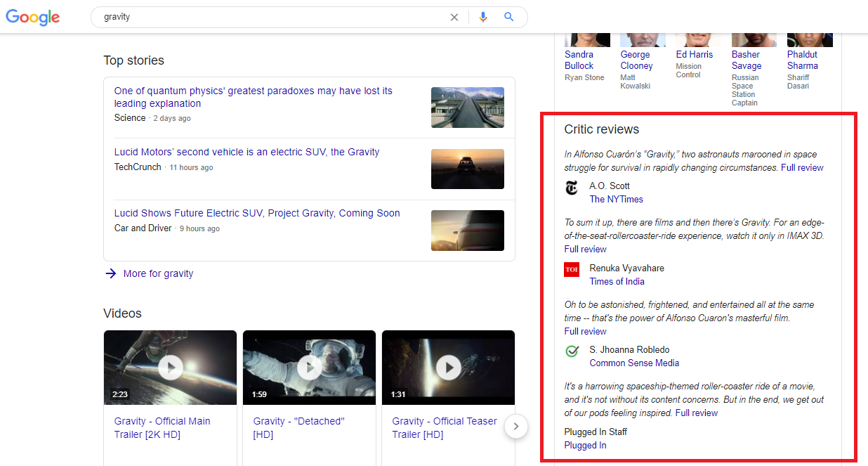Open Full review of A.O. Scott's critique
This screenshot has width=868, height=466.
(802, 168)
